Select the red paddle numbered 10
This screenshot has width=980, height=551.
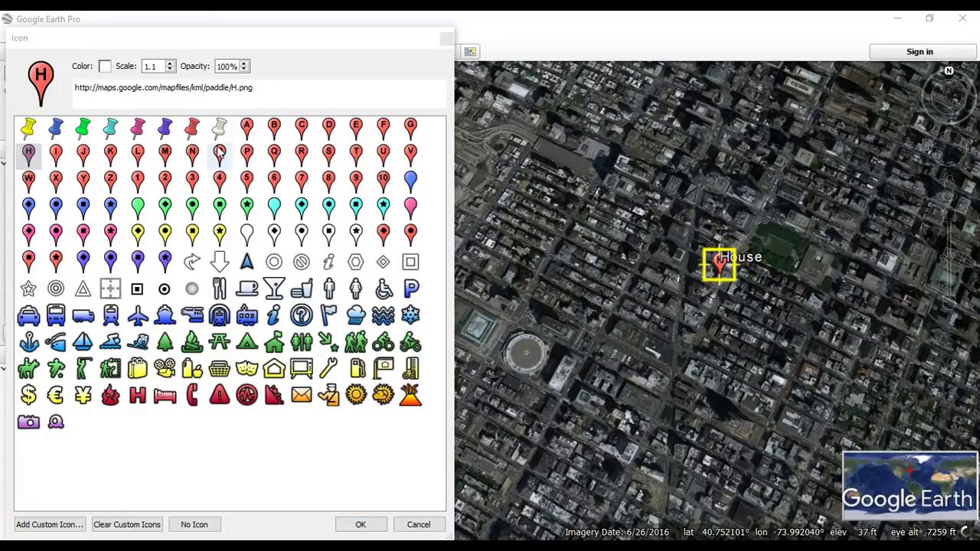(x=383, y=181)
